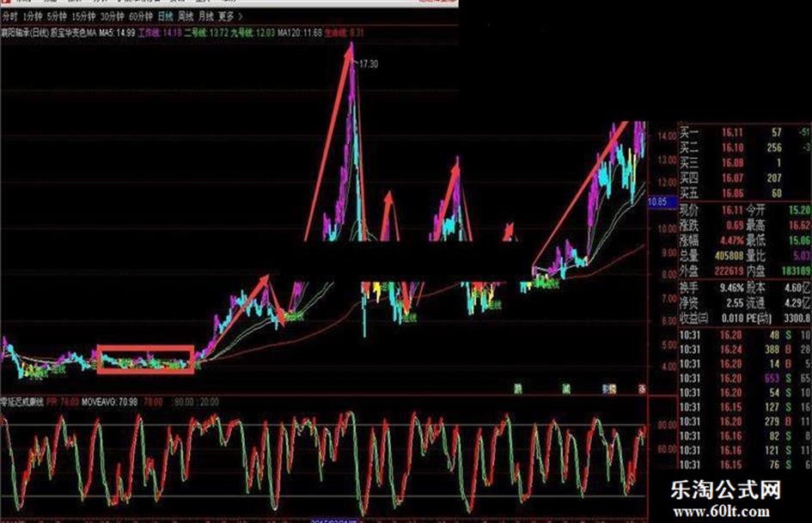This screenshot has width=812, height=523.
Task: Select the 15分钟 timeframe tab
Action: [83, 16]
